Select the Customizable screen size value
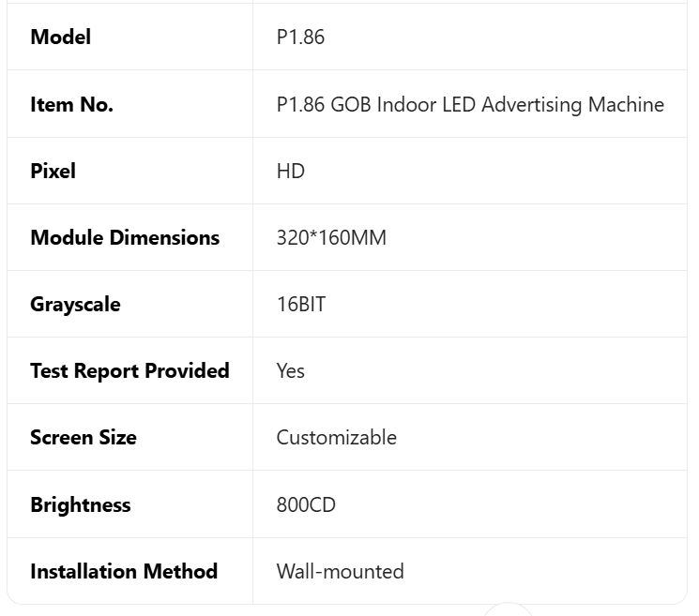 (x=337, y=438)
